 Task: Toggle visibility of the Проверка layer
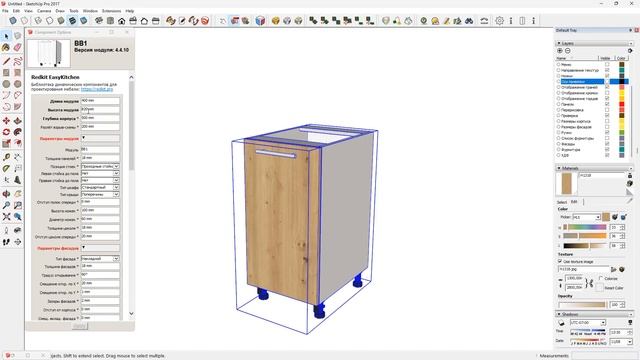607,116
